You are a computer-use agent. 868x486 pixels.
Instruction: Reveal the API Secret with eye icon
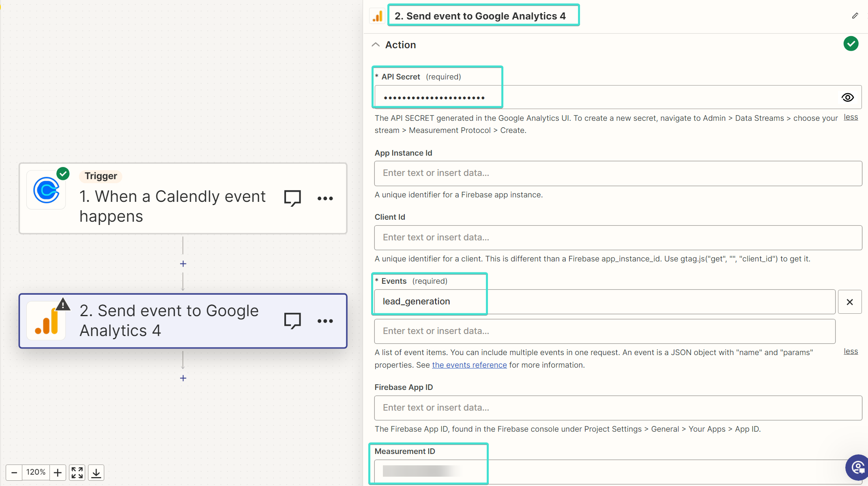click(x=847, y=97)
